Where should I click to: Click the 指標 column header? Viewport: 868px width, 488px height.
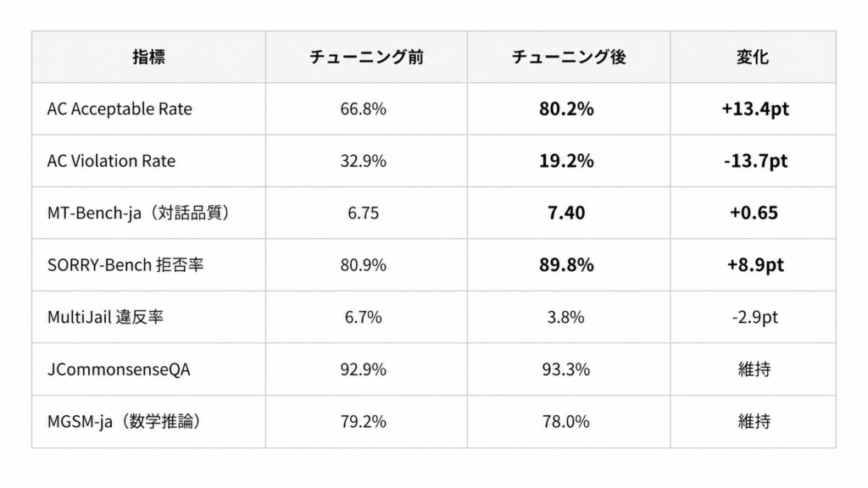click(148, 57)
